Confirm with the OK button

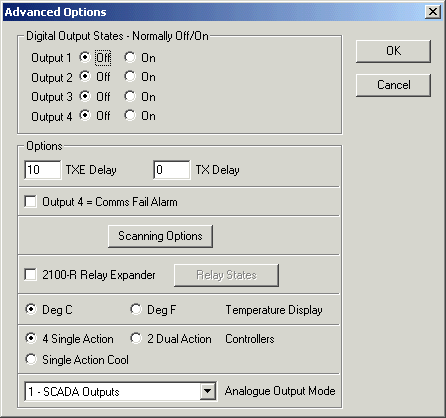(393, 51)
